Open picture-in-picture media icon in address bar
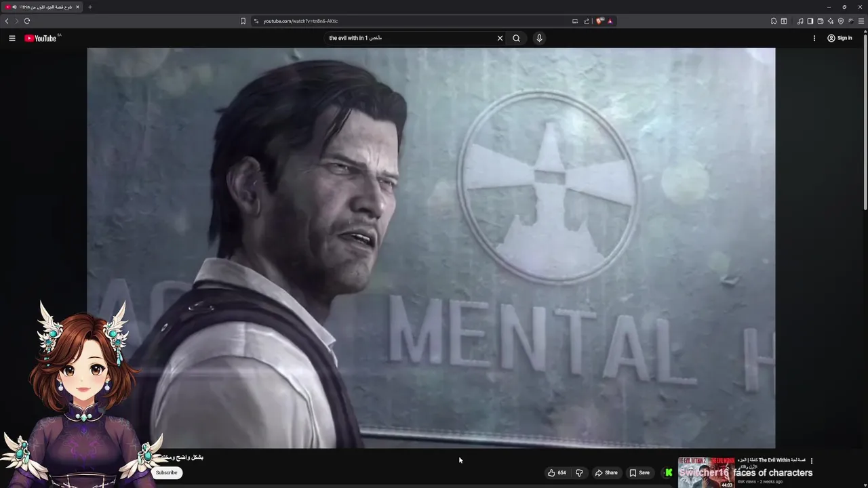This screenshot has width=868, height=488. (575, 21)
